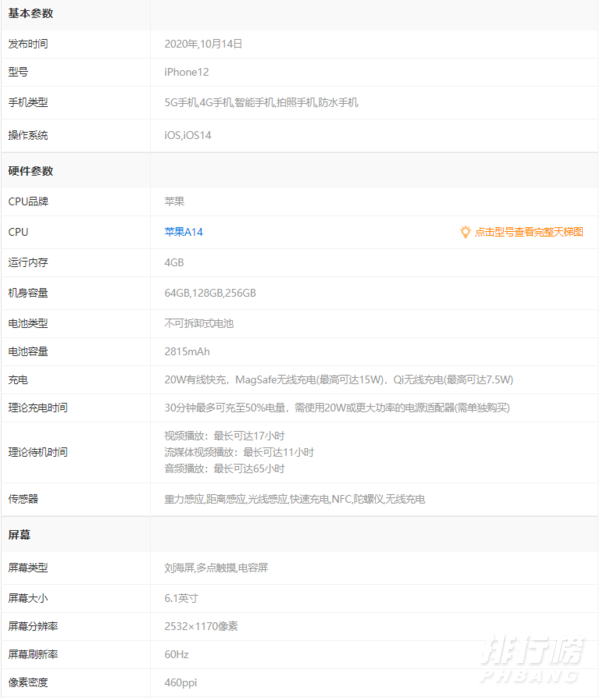The height and width of the screenshot is (698, 600).
Task: Select storage value 64GB,128GB,256GB
Action: [x=210, y=293]
